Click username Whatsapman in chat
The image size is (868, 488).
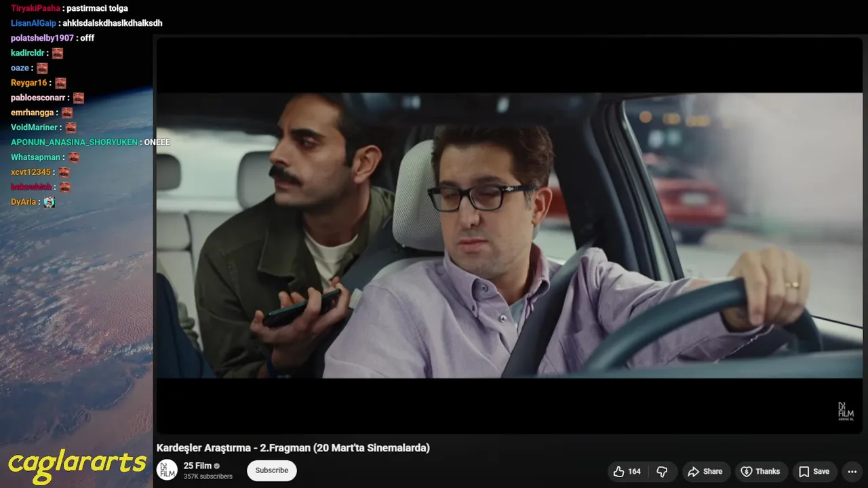[x=36, y=157]
